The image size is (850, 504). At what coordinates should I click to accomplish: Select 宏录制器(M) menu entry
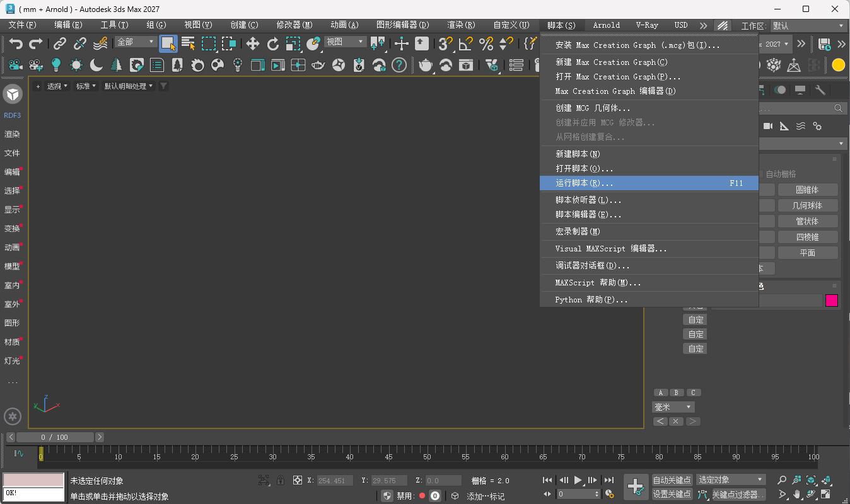pyautogui.click(x=649, y=232)
